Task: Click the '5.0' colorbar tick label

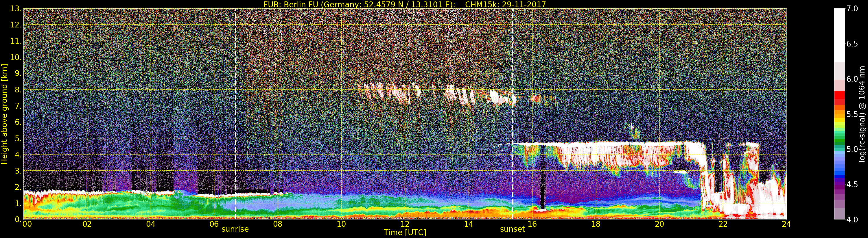Action: [852, 149]
